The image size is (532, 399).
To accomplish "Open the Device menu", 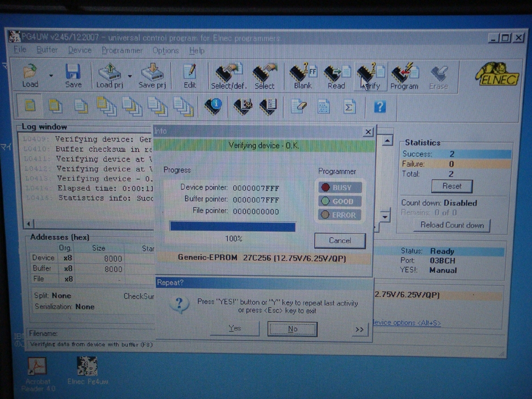I will point(80,50).
